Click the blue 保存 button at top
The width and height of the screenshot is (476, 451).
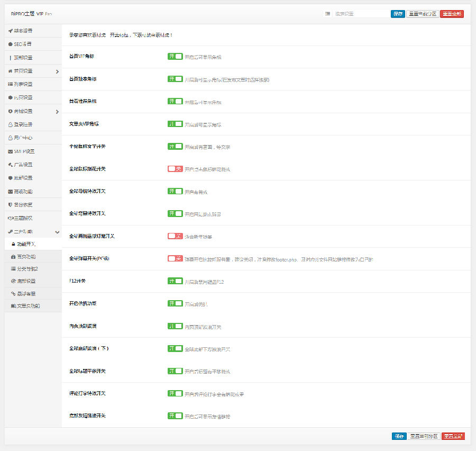(398, 14)
